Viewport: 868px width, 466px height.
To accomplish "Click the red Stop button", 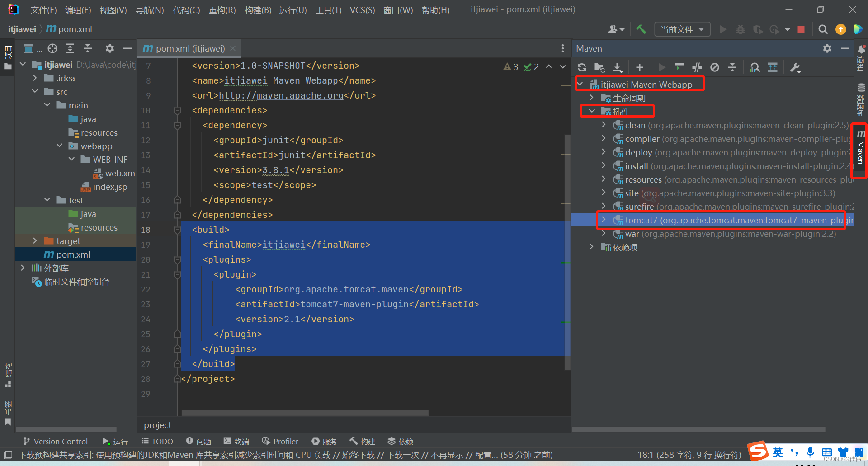I will (x=801, y=29).
